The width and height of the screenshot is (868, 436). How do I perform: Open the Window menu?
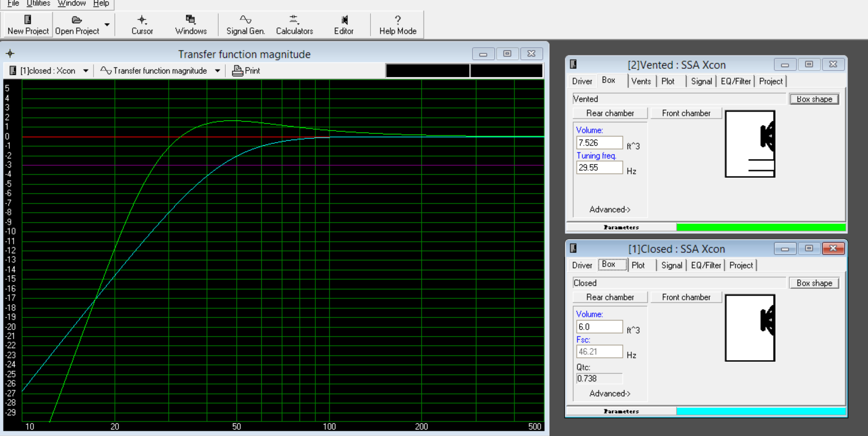71,3
